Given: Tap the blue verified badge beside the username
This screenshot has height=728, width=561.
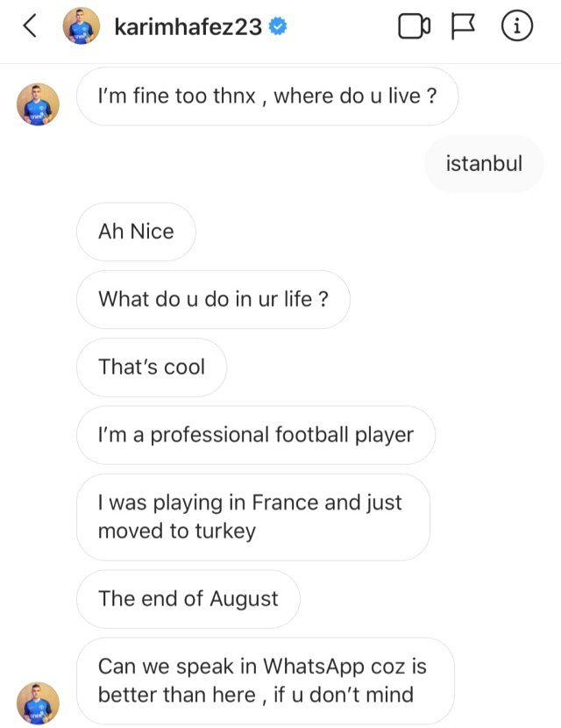Looking at the screenshot, I should coord(277,27).
